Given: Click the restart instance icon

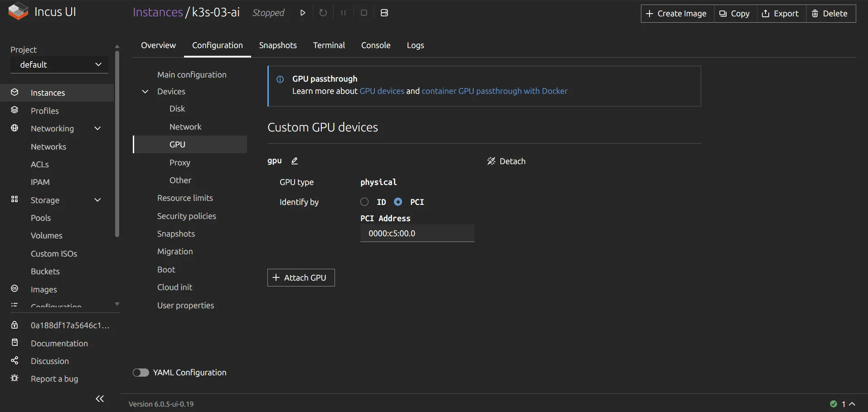Looking at the screenshot, I should (x=323, y=13).
